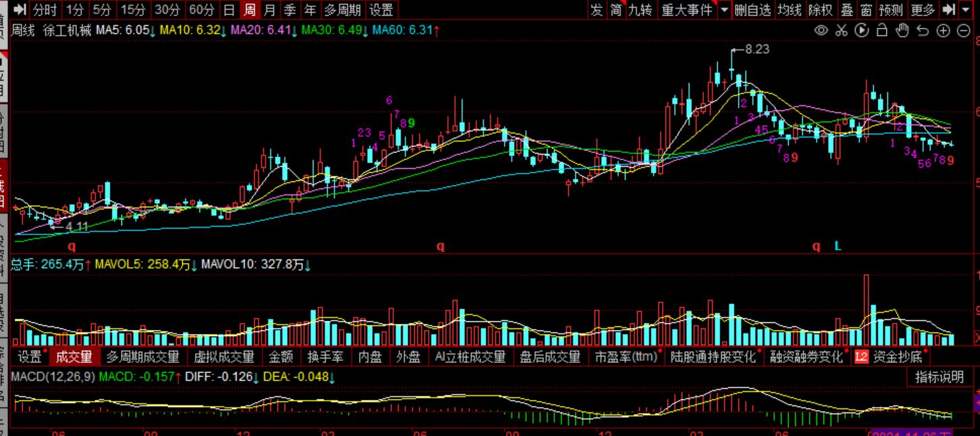This screenshot has width=980, height=436.
Task: Select the scissors cut tool icon
Action: coord(841,30)
